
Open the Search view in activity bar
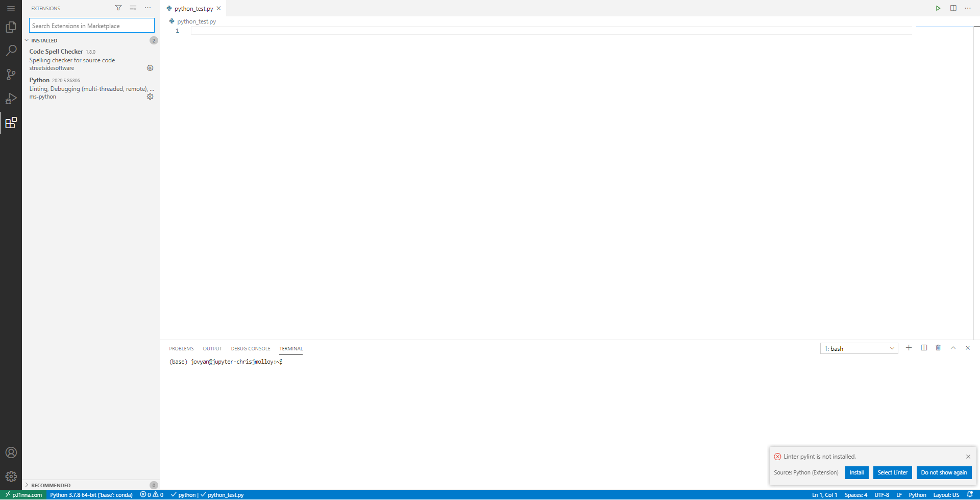point(11,51)
